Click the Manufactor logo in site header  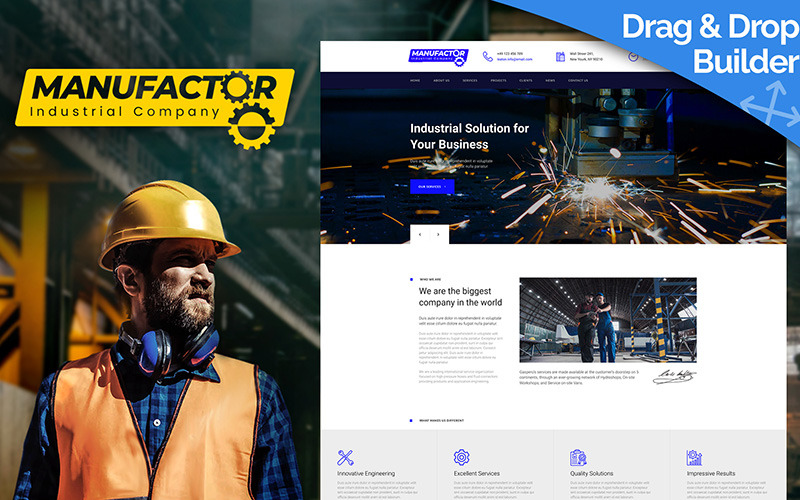(438, 57)
